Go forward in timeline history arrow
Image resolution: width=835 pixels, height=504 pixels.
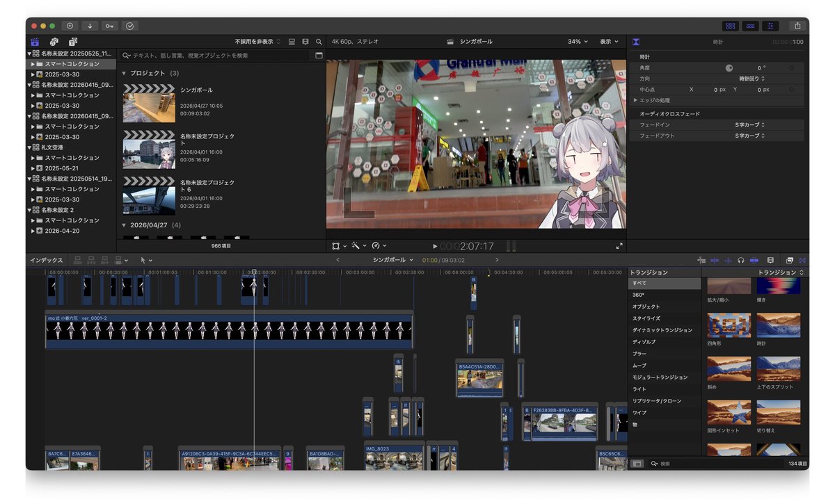497,260
